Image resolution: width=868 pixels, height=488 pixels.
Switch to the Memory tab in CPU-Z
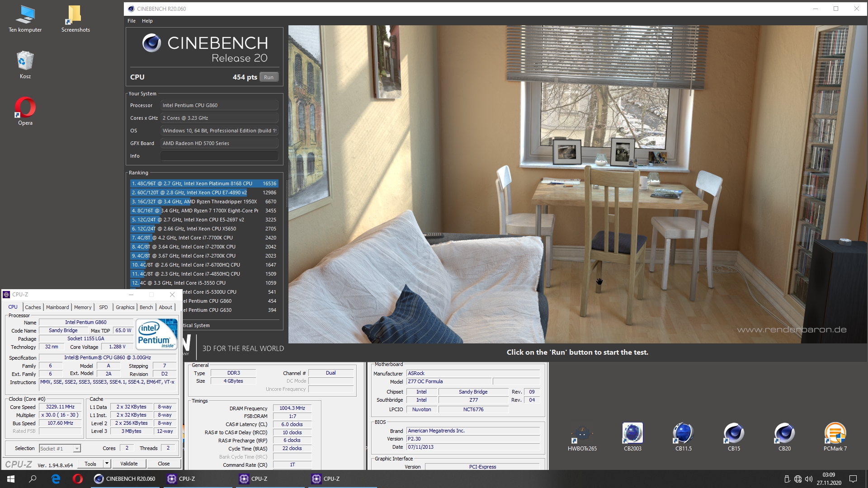pos(83,307)
